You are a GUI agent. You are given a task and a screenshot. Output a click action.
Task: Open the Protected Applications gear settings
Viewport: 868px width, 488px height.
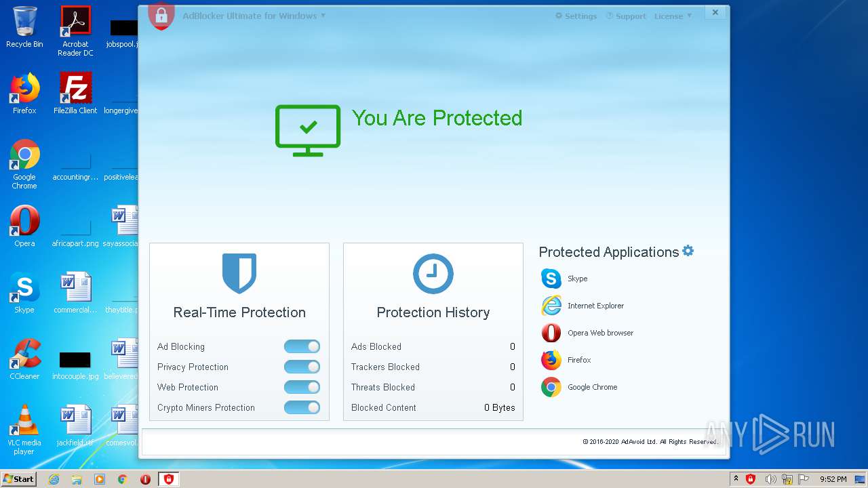pyautogui.click(x=688, y=251)
